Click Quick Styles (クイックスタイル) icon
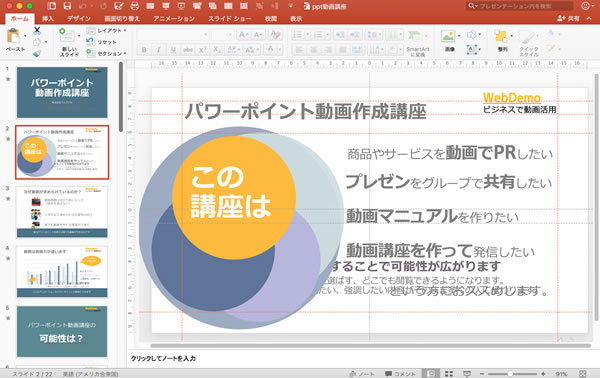Screen dimensions: 600x378 coord(528,37)
